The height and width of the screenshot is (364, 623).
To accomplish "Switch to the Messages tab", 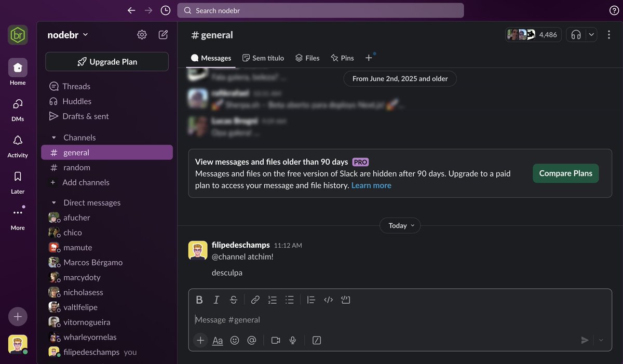I will 211,58.
